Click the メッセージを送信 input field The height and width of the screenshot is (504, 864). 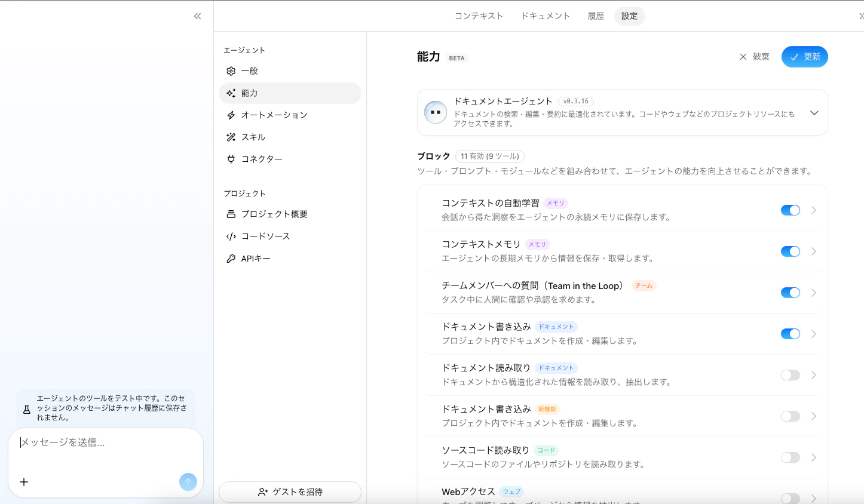click(106, 442)
